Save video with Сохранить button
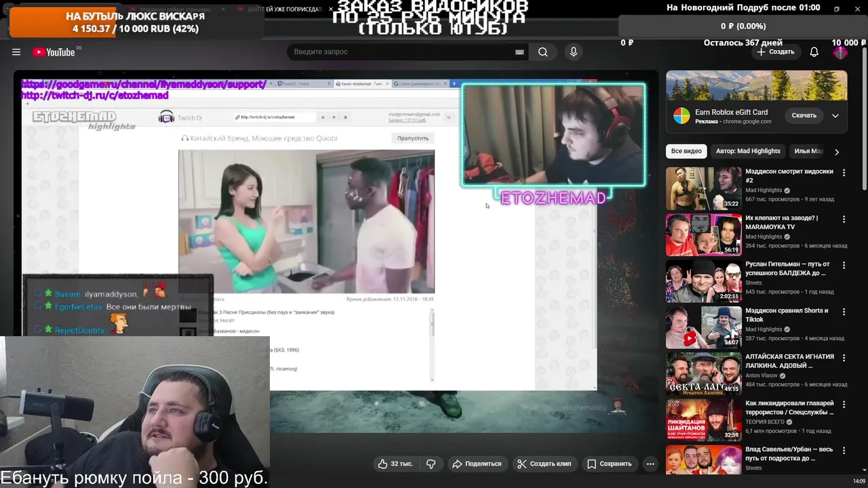 (609, 464)
